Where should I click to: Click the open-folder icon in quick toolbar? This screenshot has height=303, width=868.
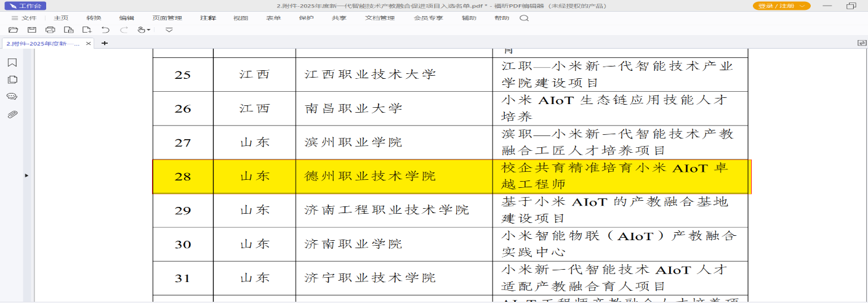14,30
